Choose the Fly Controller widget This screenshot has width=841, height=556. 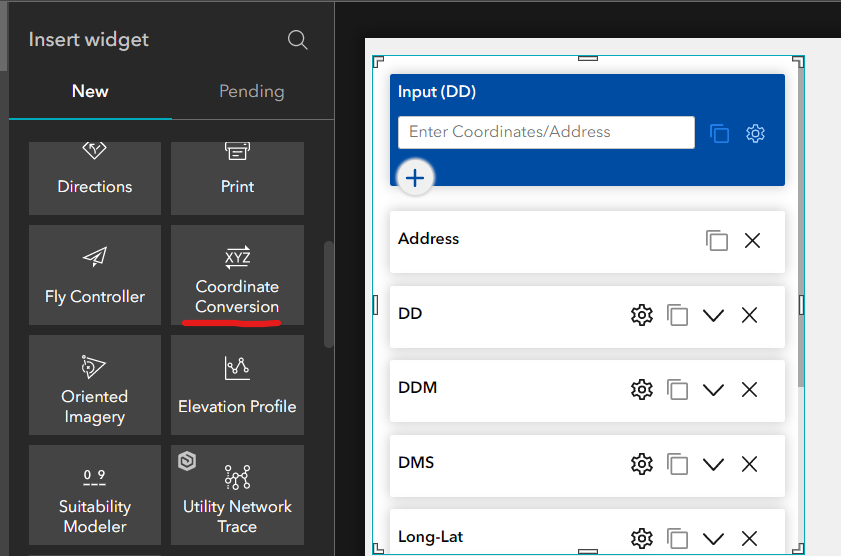(95, 274)
